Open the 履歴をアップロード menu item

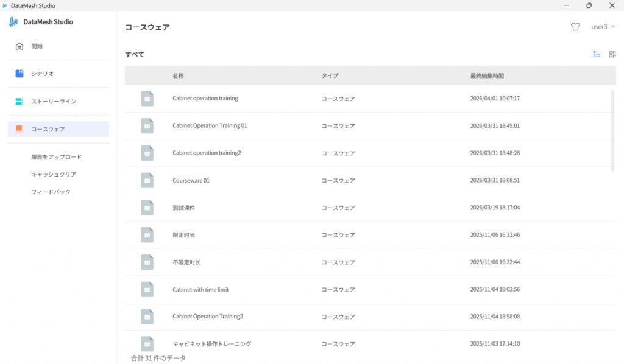coord(56,157)
